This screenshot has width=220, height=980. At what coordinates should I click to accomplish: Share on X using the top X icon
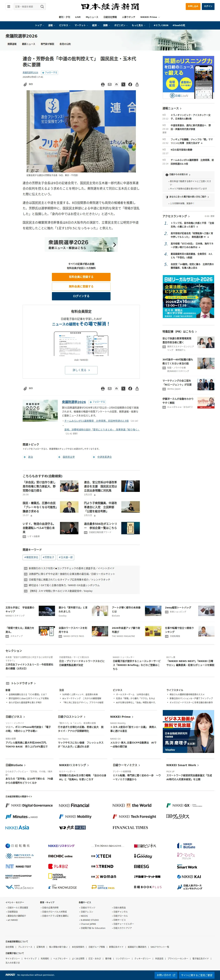[123, 84]
